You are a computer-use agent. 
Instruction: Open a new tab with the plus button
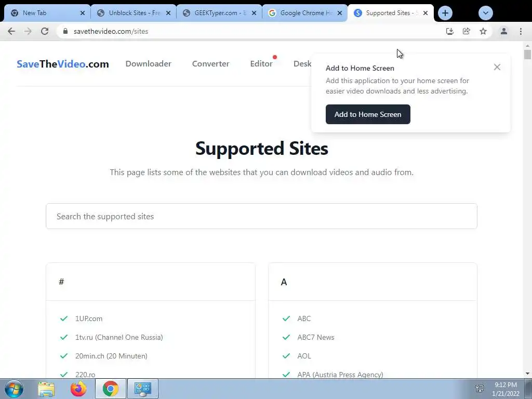coord(445,13)
